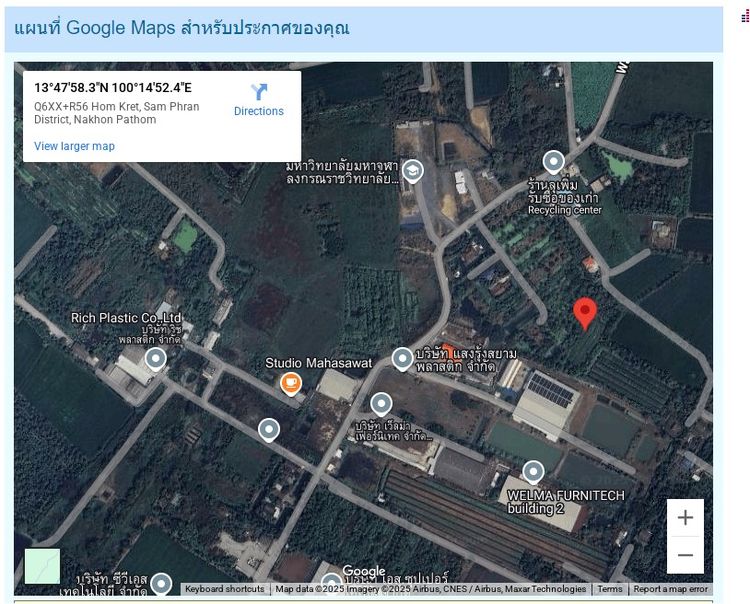Click the small icon at the page's top-right corner

pos(745,17)
